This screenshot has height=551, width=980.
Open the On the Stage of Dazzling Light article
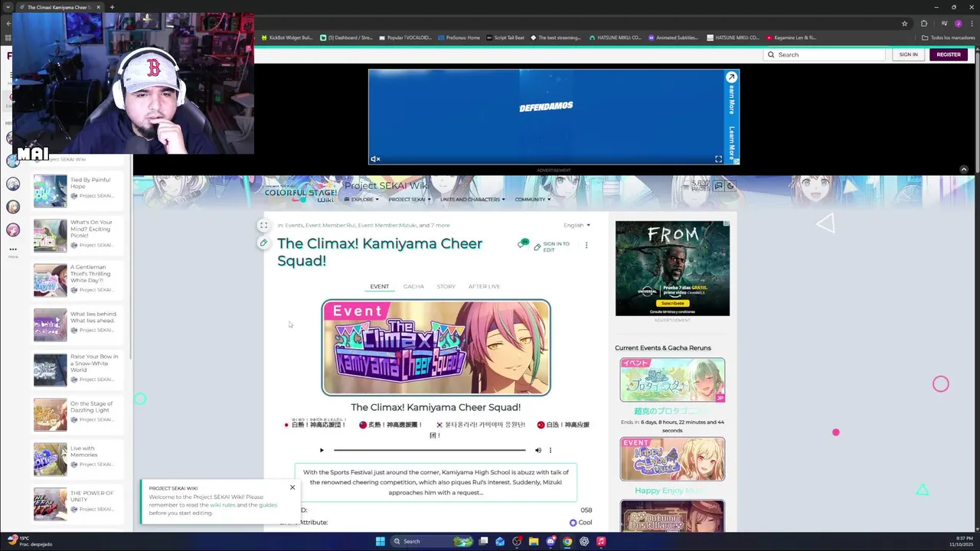click(77, 414)
